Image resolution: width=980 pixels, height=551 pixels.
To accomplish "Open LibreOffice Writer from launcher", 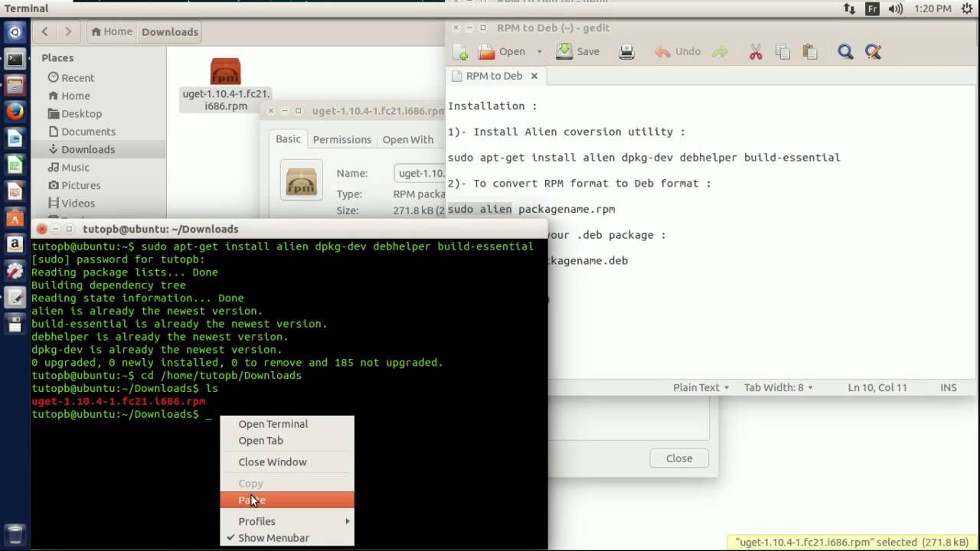I will [x=15, y=138].
